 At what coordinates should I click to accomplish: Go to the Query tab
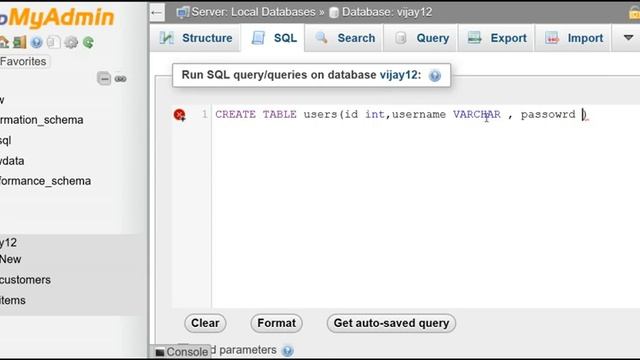[x=421, y=38]
